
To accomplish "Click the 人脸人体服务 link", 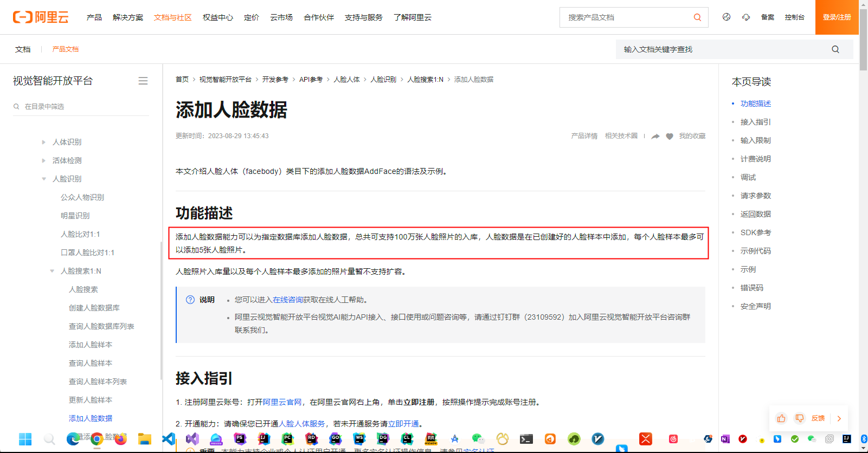I will click(x=302, y=424).
